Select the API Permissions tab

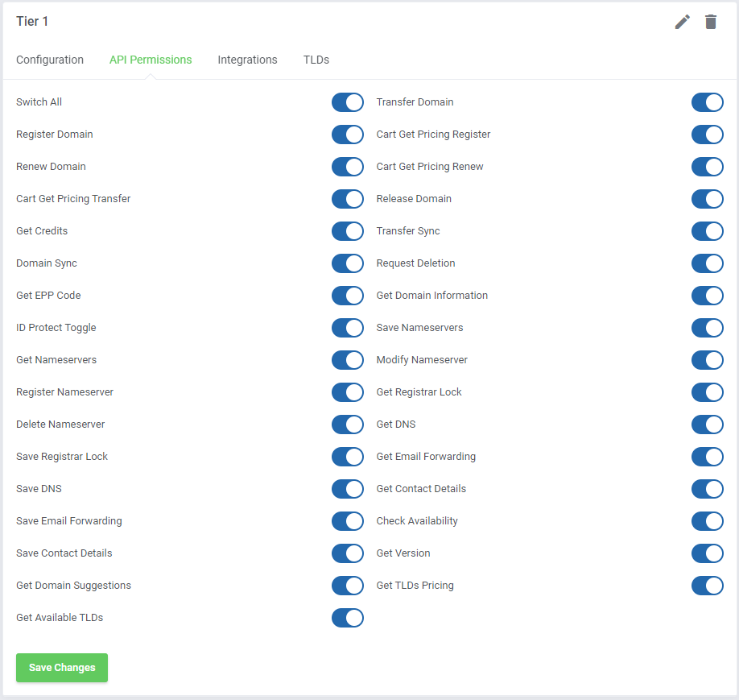coord(151,60)
